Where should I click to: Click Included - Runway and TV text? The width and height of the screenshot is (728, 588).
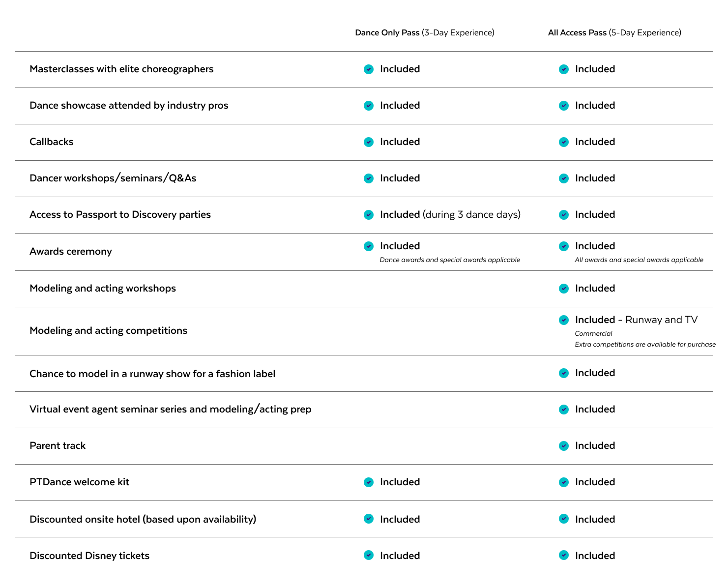point(636,320)
